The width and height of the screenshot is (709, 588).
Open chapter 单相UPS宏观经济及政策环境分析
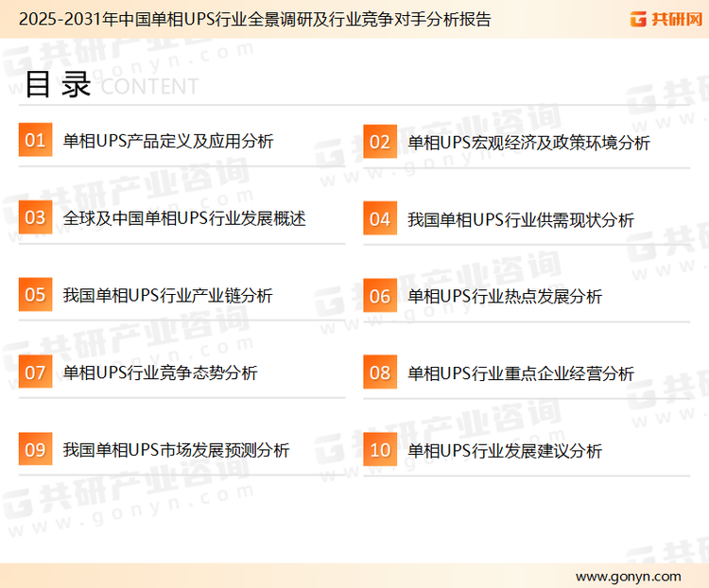[529, 143]
